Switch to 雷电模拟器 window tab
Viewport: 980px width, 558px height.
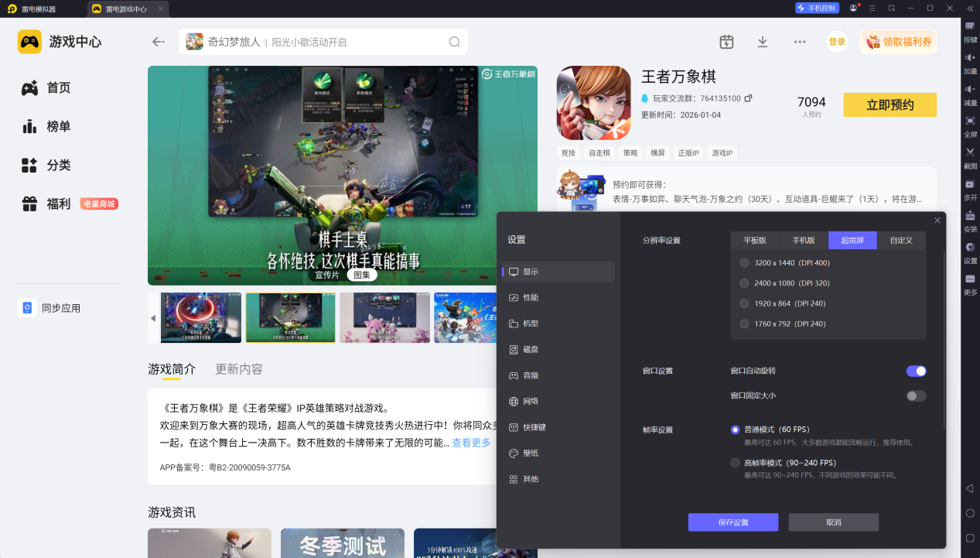click(33, 9)
